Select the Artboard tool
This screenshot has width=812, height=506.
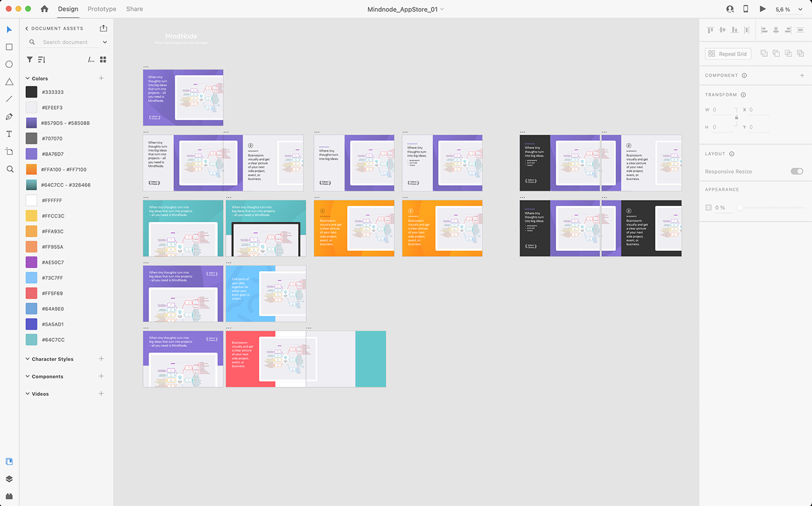9,151
